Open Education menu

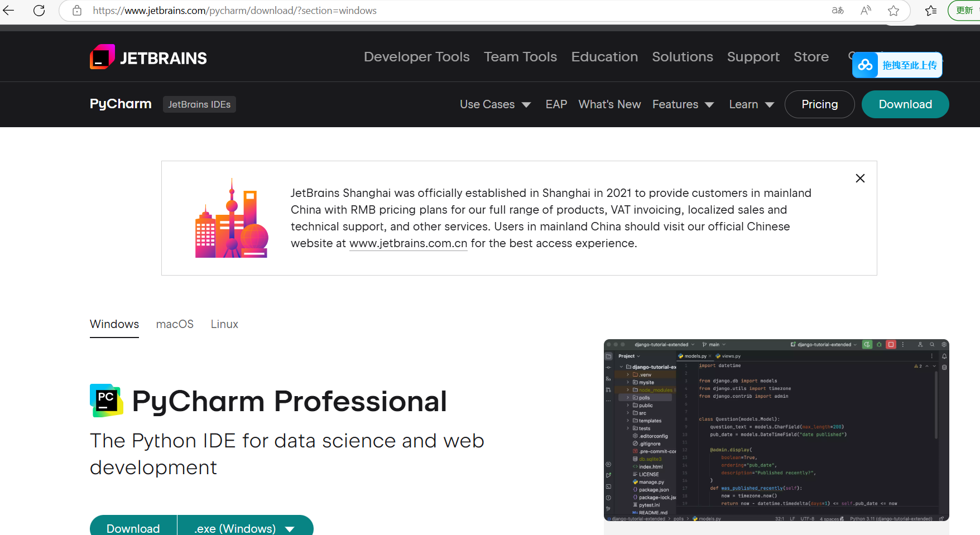pyautogui.click(x=604, y=57)
